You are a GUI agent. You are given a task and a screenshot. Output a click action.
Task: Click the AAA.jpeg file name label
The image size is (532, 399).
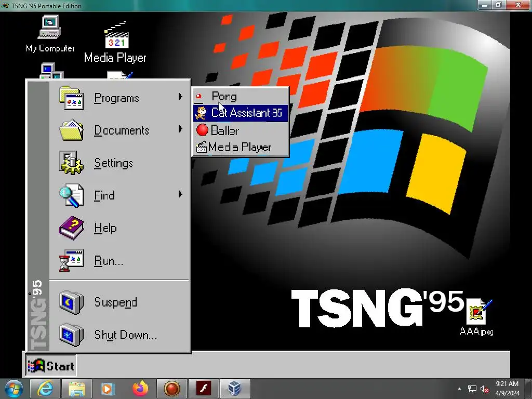[x=476, y=331]
